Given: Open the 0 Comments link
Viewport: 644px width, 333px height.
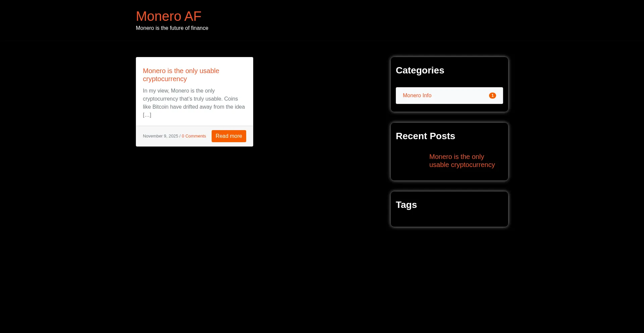Looking at the screenshot, I should point(194,136).
